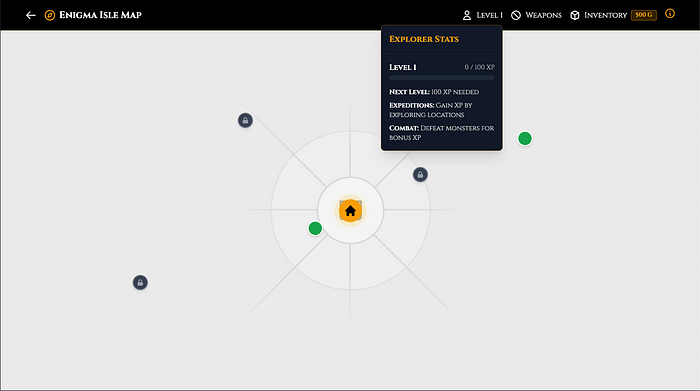Open the Level 1 explorer stats
The width and height of the screenshot is (700, 391).
(483, 15)
